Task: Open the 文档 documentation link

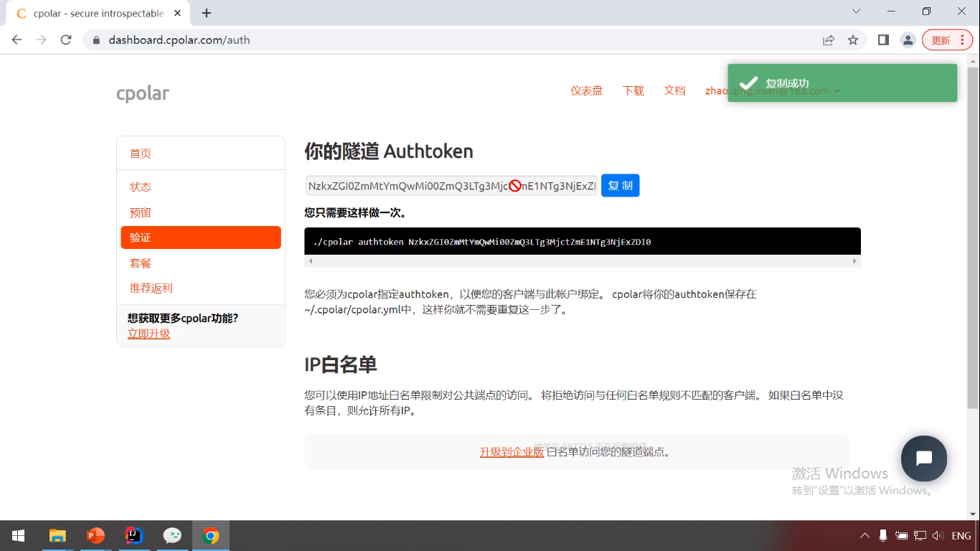Action: click(675, 90)
